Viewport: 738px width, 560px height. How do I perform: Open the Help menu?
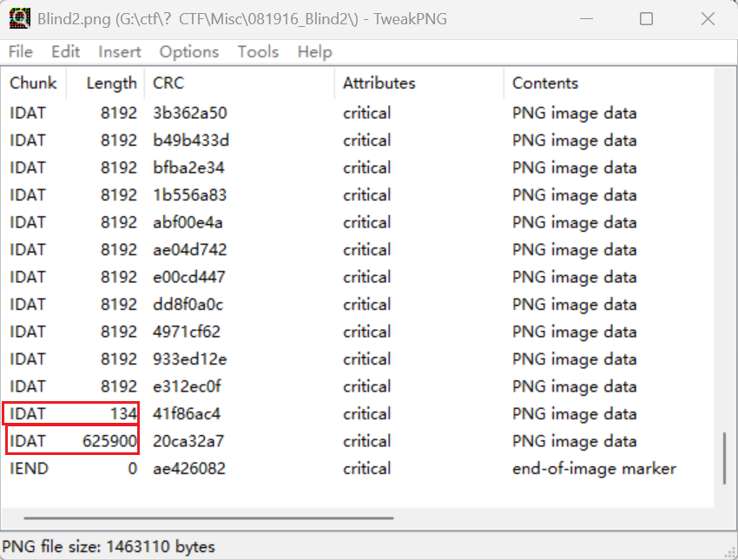click(x=314, y=52)
